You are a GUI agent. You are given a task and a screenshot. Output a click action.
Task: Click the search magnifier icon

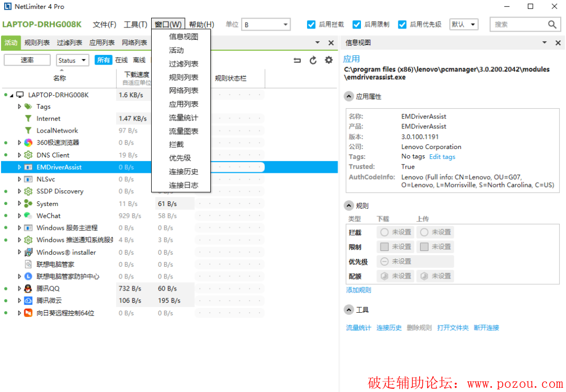(552, 24)
